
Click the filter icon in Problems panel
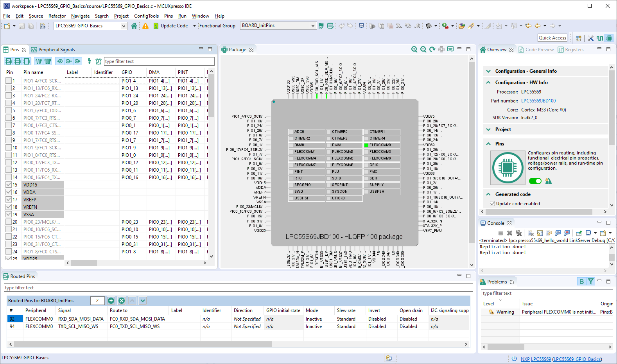coord(591,282)
